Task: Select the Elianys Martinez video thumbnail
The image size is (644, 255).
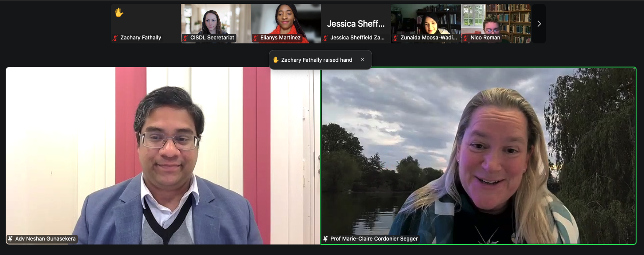Action: pyautogui.click(x=286, y=20)
